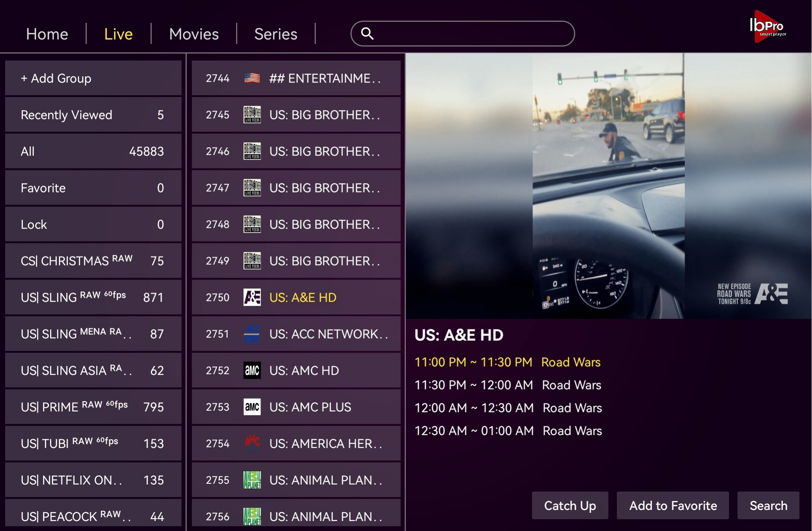Select the US| SLING RAW 60fps group
Image resolution: width=812 pixels, height=531 pixels.
(93, 297)
